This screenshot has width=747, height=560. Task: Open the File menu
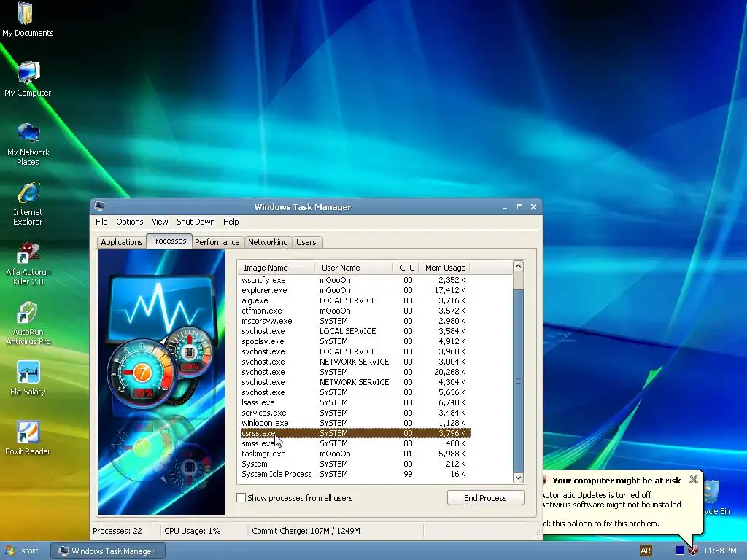101,222
